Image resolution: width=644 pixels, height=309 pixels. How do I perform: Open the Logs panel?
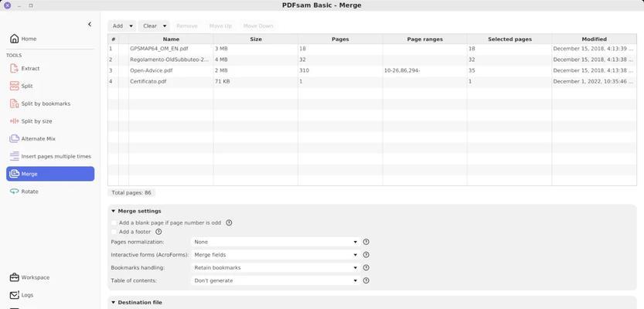[50, 295]
